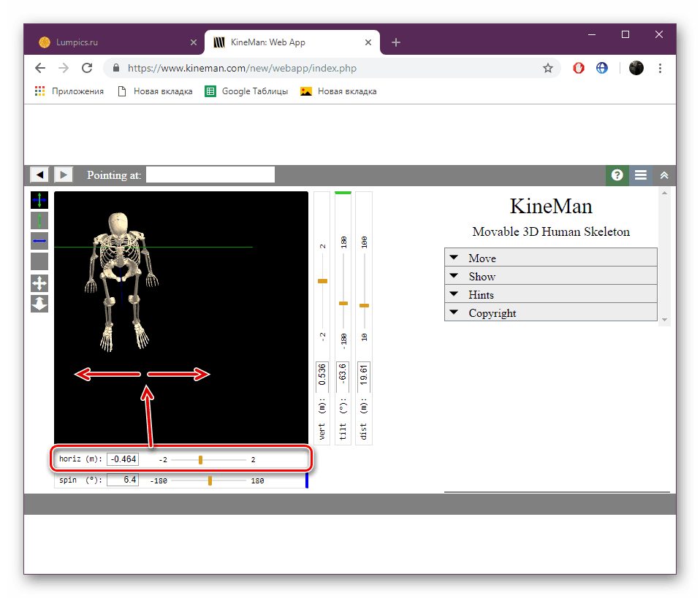Select the combined vertical-horizontal axis tool
Viewport: 700px width, 598px height.
pos(39,200)
